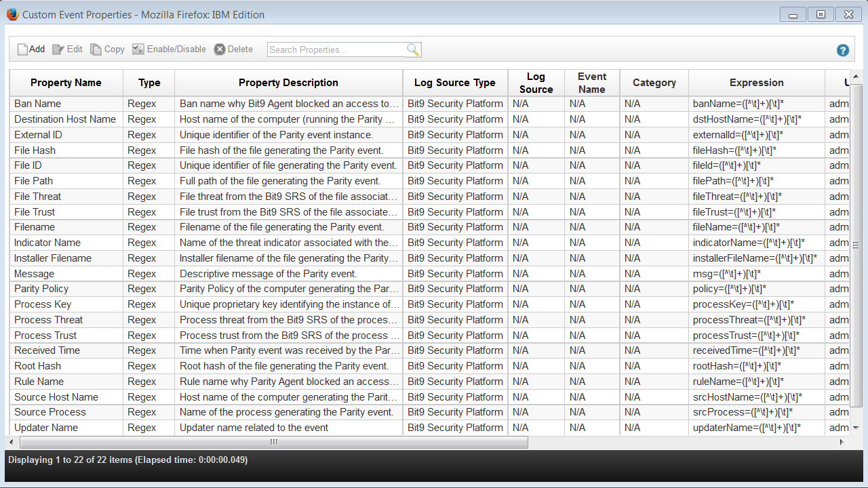Screen dimensions: 868x488
Task: Click the Expression column header
Action: click(x=757, y=83)
